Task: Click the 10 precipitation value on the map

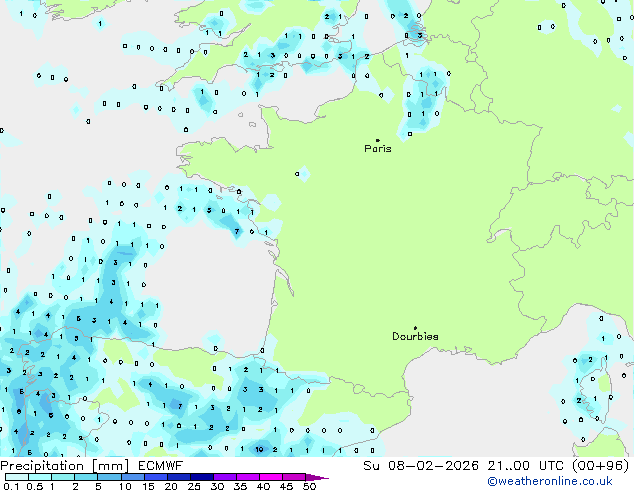Action: coord(259,449)
